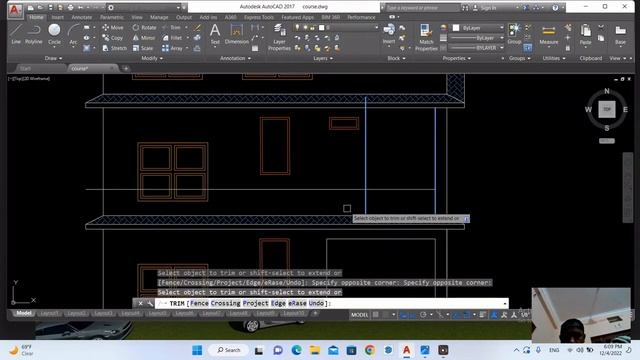640x360 pixels.
Task: Expand the Block panel
Action: [396, 58]
